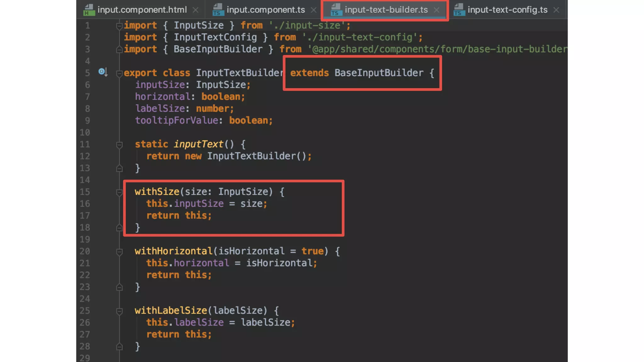644x362 pixels.
Task: Click TS file icon on input-text-config.ts tab
Action: click(x=459, y=10)
